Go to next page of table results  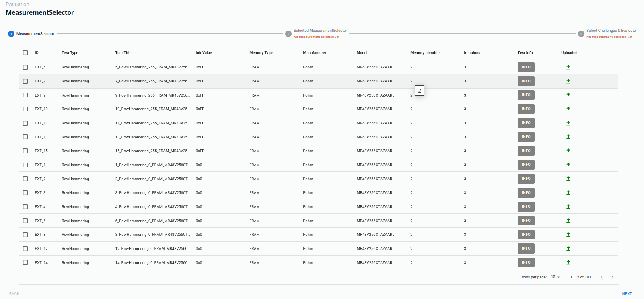[x=612, y=277]
